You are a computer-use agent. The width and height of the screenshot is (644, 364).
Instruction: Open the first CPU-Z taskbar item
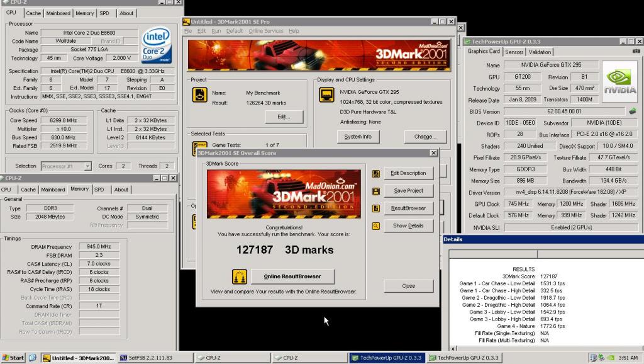(232, 358)
